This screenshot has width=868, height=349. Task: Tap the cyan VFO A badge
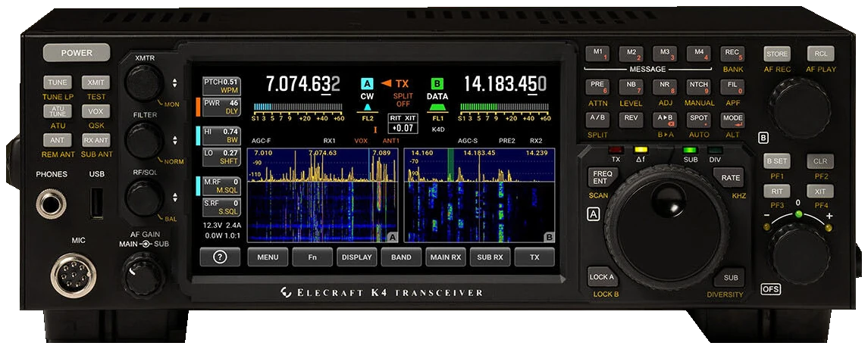tap(367, 84)
